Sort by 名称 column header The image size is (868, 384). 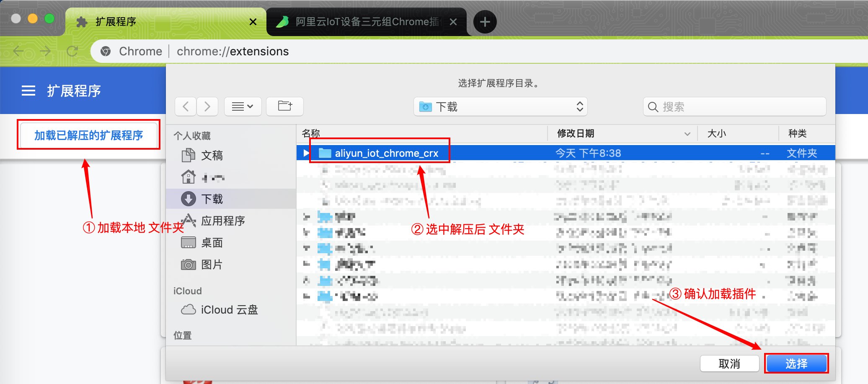coord(422,133)
